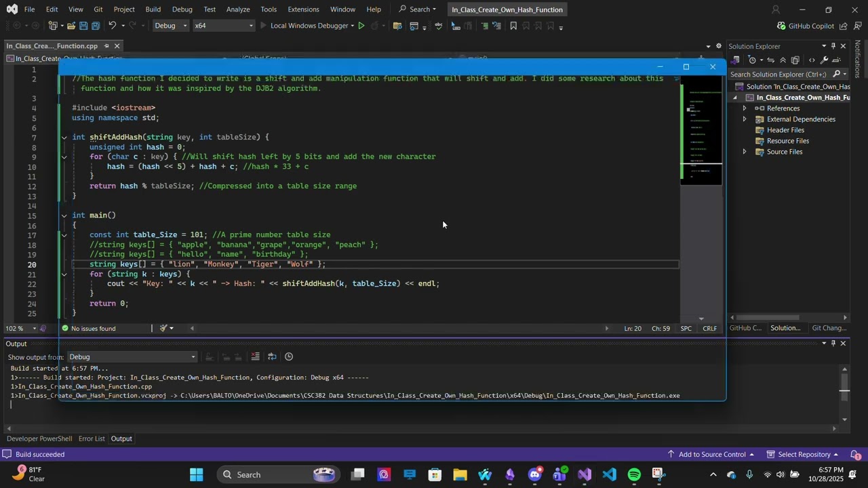Click the Windows Start button
Image resolution: width=868 pixels, height=488 pixels.
[x=197, y=474]
